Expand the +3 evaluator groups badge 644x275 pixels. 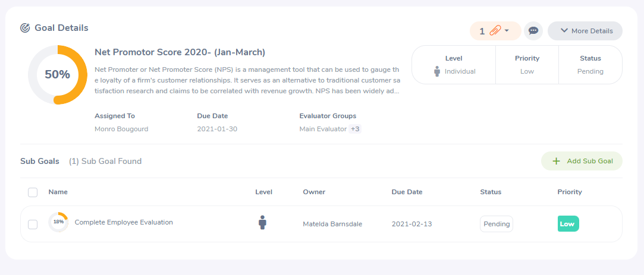point(355,129)
